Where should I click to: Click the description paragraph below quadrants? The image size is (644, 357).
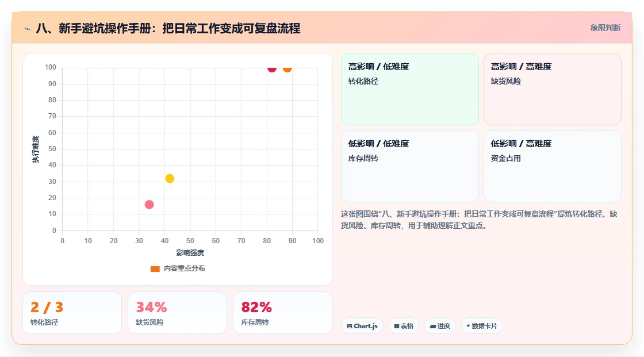[479, 220]
